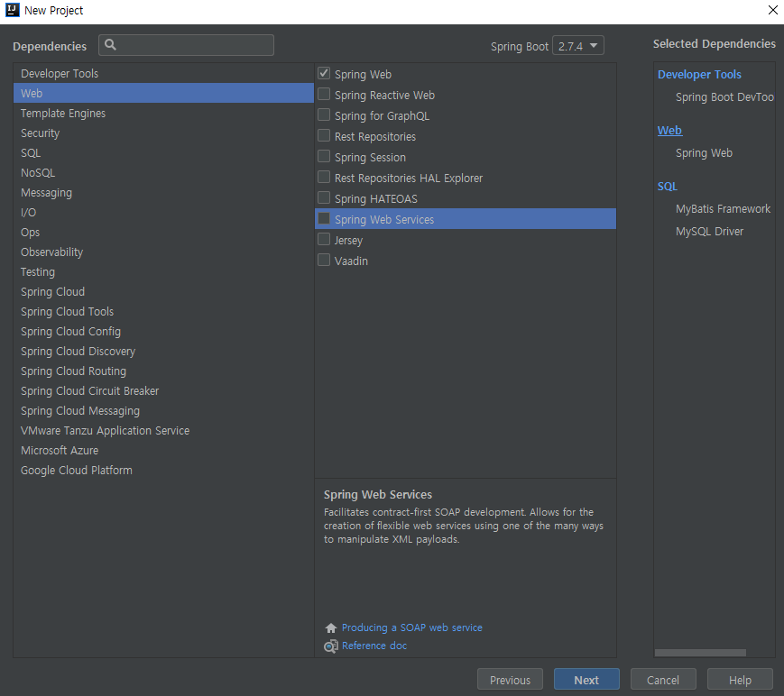
Task: Select the Spring Cloud category
Action: click(163, 292)
